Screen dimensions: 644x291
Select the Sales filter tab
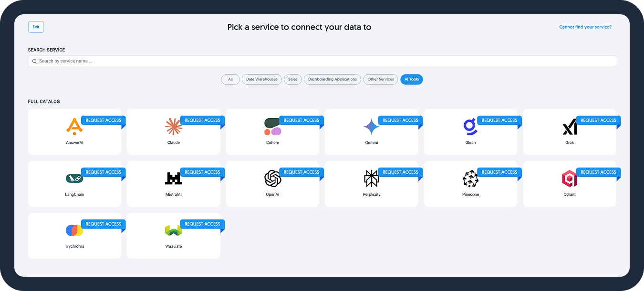click(x=293, y=80)
